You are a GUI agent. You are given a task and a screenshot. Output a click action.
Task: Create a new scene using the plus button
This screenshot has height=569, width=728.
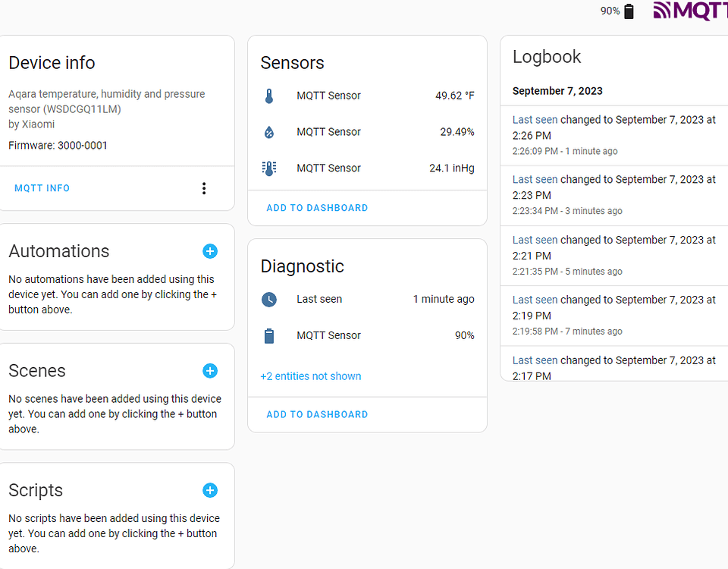click(210, 371)
